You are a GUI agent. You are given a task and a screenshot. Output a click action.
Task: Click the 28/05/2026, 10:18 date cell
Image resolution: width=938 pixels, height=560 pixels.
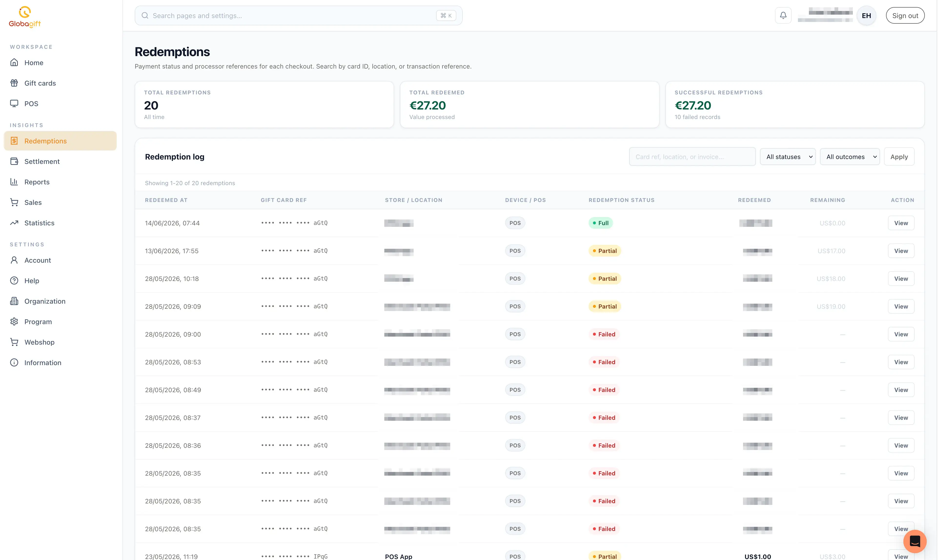172,279
